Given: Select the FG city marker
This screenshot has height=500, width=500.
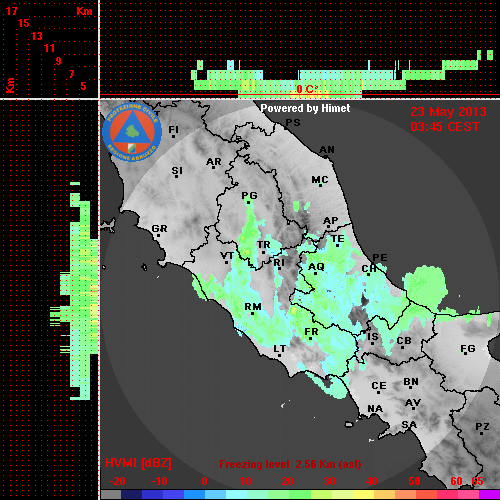Looking at the screenshot, I should [x=468, y=350].
